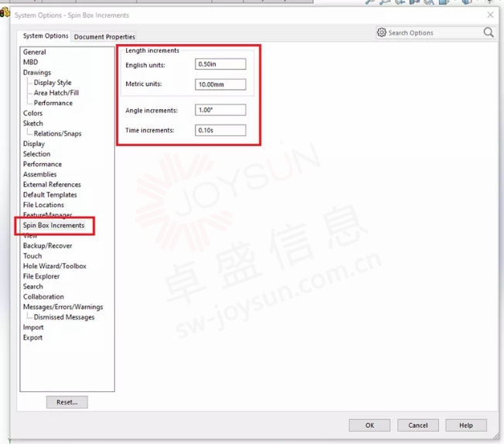Close the System Options dialog
Image resolution: width=504 pixels, height=444 pixels.
(490, 15)
